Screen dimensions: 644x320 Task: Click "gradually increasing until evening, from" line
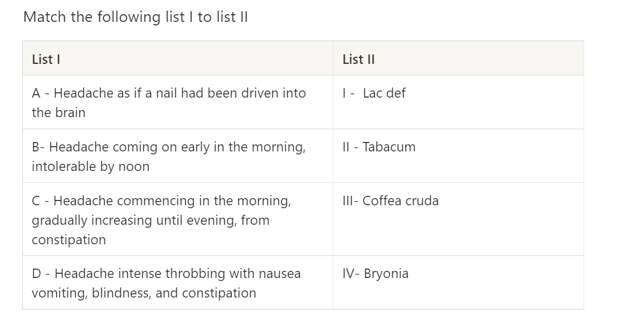[150, 220]
